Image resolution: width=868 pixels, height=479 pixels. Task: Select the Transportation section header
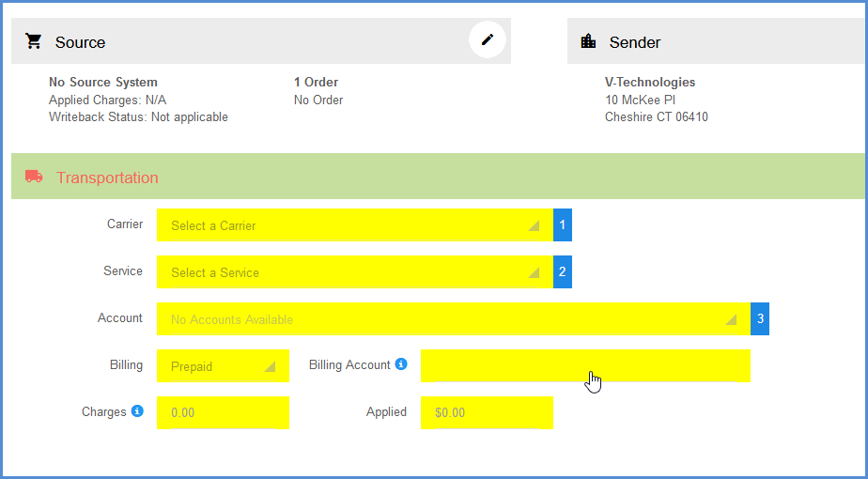click(107, 178)
